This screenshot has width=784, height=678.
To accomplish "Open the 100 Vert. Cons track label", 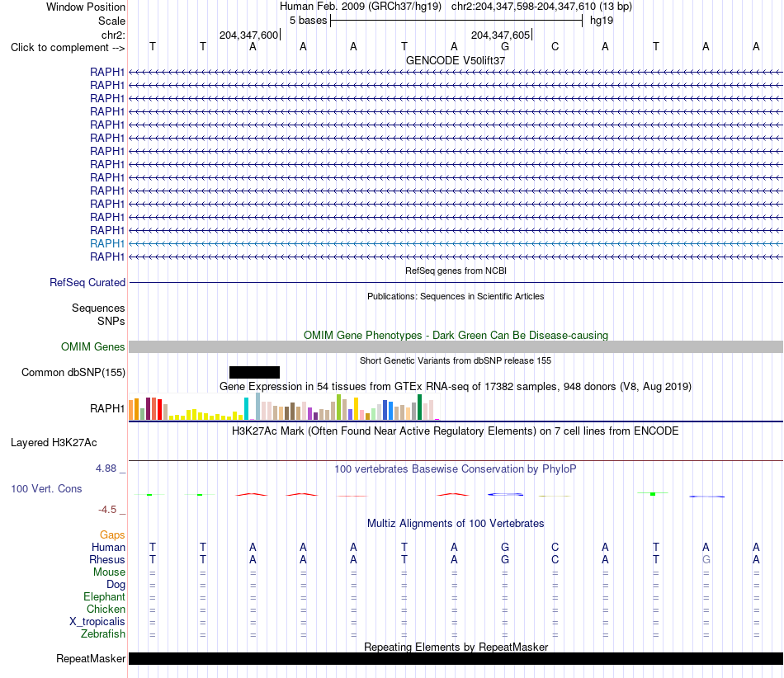I will 46,488.
